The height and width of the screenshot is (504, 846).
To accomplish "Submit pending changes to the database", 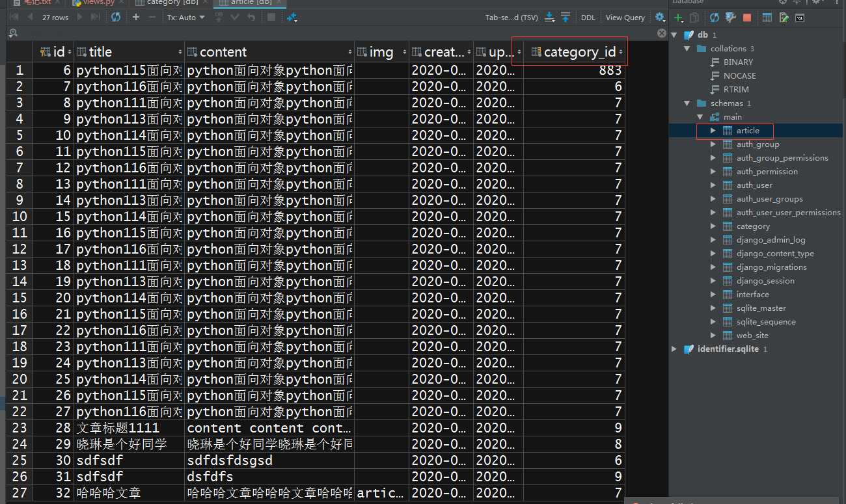I will (x=219, y=18).
